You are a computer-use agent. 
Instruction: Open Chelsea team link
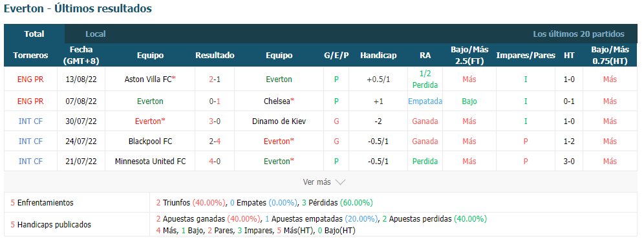click(279, 101)
